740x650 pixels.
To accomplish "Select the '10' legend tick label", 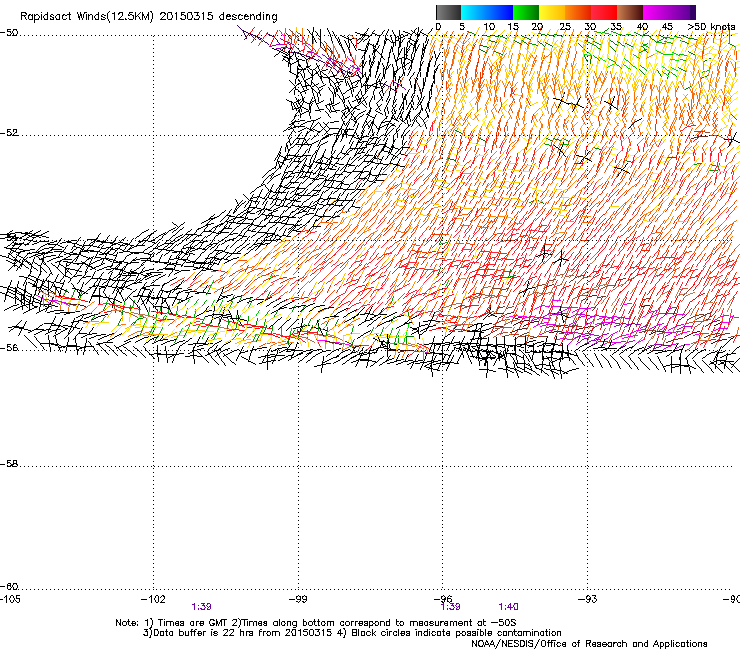I will click(489, 26).
